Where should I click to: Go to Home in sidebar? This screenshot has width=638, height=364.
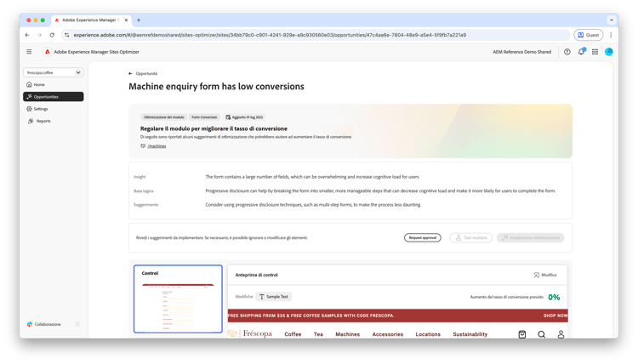tap(36, 84)
